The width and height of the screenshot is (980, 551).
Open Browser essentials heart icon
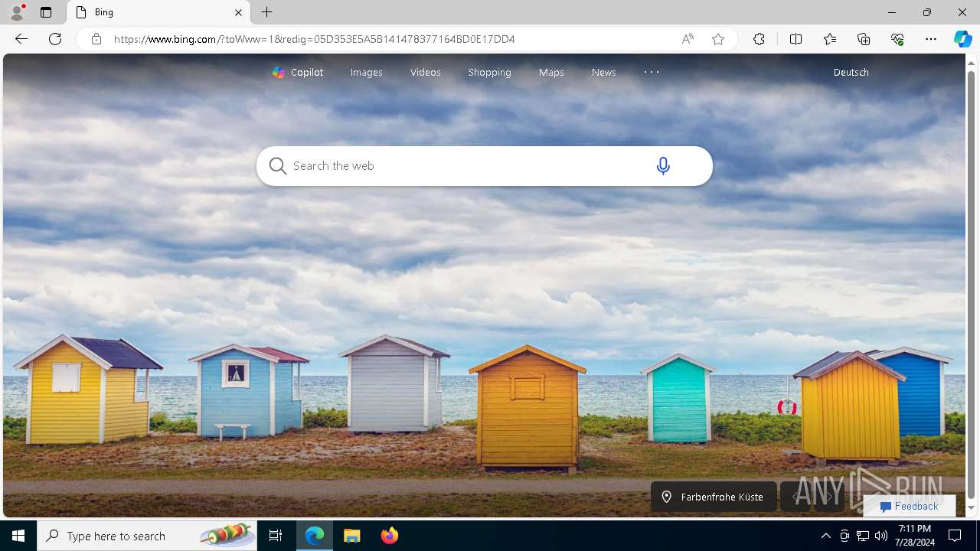[x=897, y=39]
